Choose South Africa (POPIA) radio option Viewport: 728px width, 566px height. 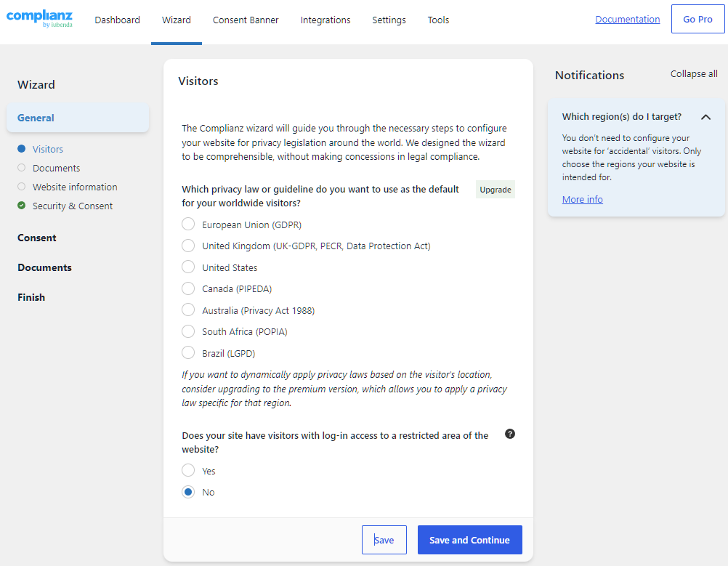pyautogui.click(x=188, y=331)
